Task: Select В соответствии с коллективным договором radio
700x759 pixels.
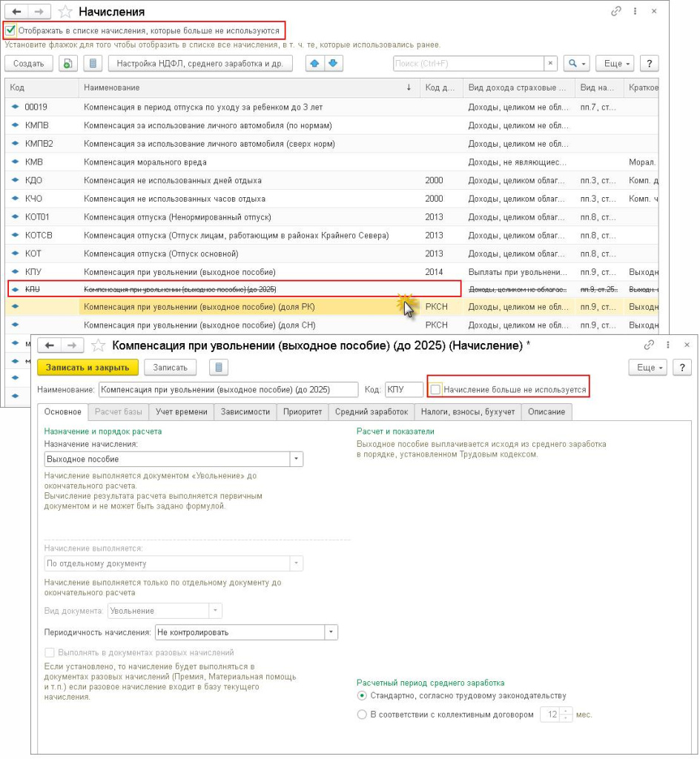Action: point(362,715)
